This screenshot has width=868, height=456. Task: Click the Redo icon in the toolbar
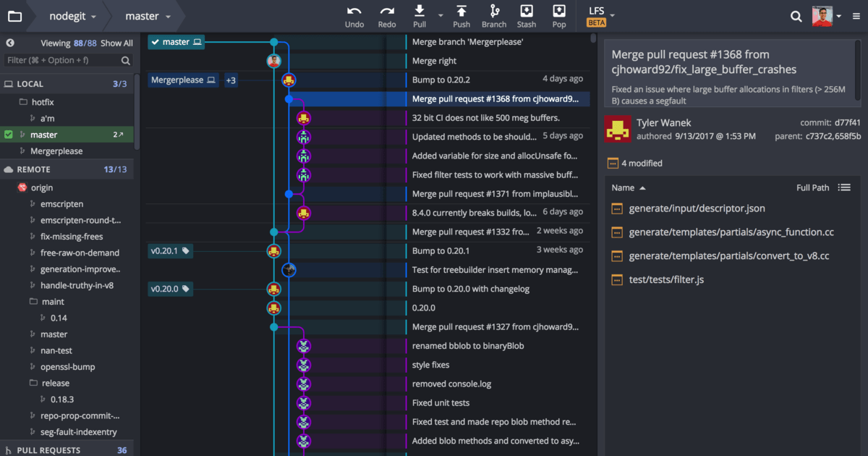point(386,13)
